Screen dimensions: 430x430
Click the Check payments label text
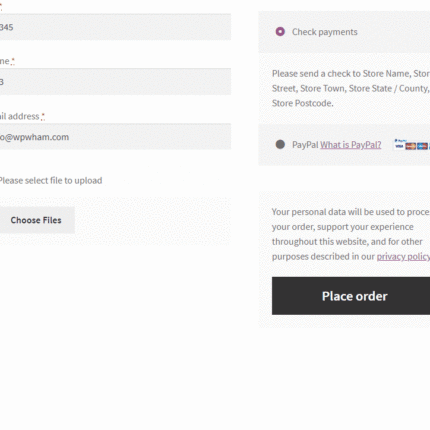coord(325,32)
